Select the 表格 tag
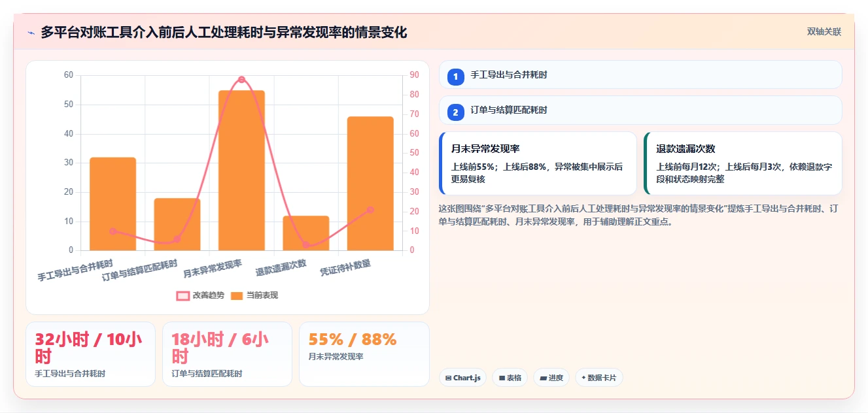The height and width of the screenshot is (413, 868). [x=510, y=378]
